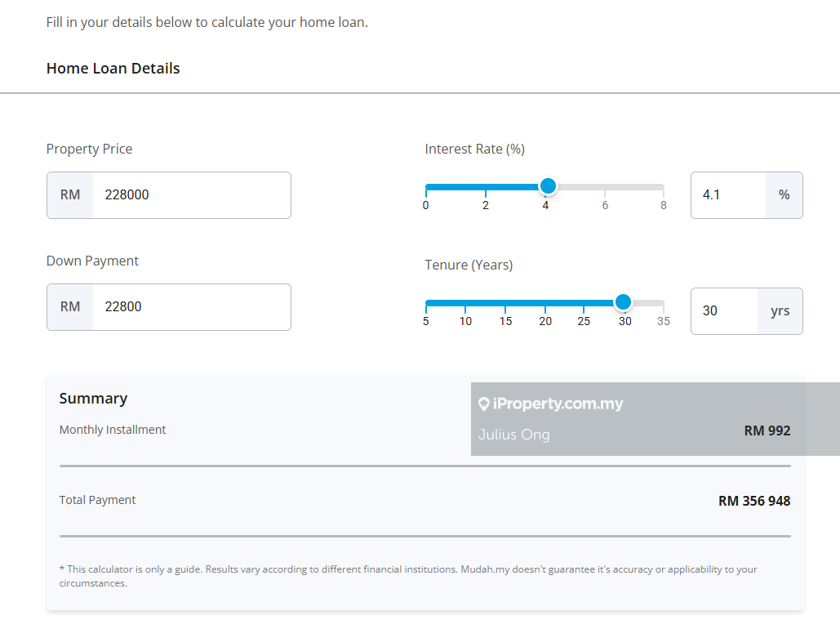
Task: Set tenure slider at the 5 mark
Action: [426, 303]
